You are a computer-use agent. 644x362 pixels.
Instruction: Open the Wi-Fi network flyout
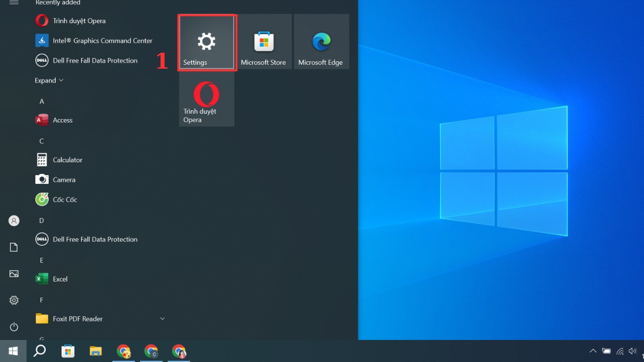pyautogui.click(x=620, y=351)
